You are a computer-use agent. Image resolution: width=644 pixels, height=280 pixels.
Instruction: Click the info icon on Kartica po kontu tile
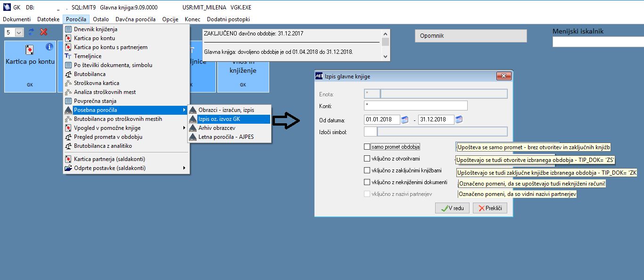coord(49,47)
